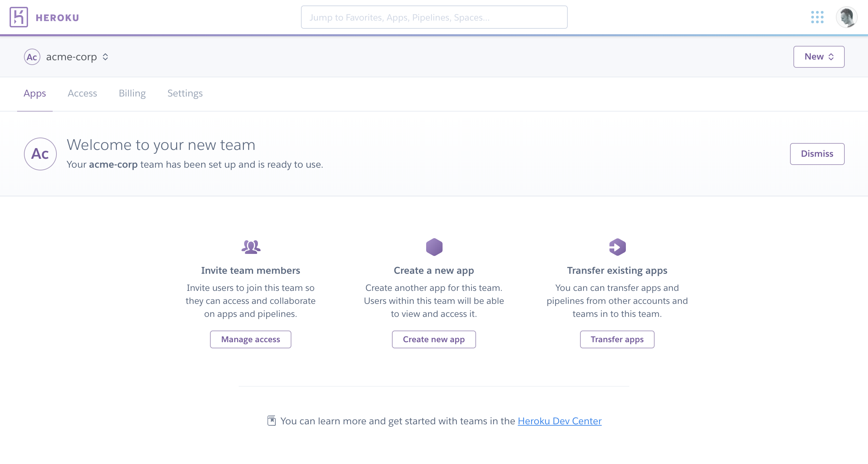Click the bookmark/Dev Center page icon
This screenshot has height=464, width=868.
(x=271, y=420)
